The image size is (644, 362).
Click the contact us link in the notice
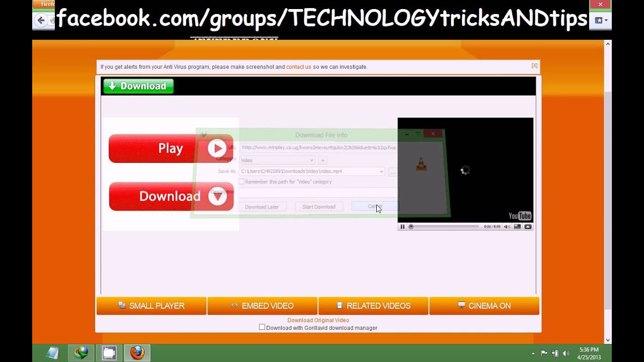[299, 67]
